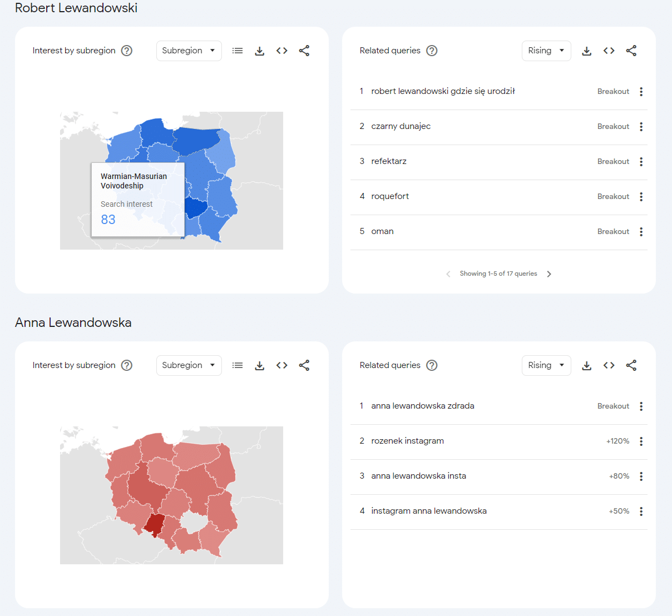Viewport: 672px width, 616px height.
Task: Switch Anna Lewandowska subregion map to list view
Action: (x=238, y=365)
